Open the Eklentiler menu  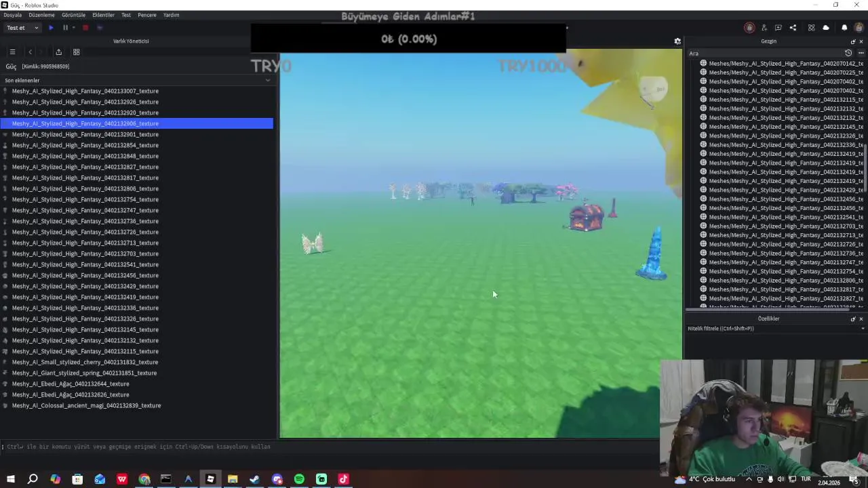[x=103, y=15]
